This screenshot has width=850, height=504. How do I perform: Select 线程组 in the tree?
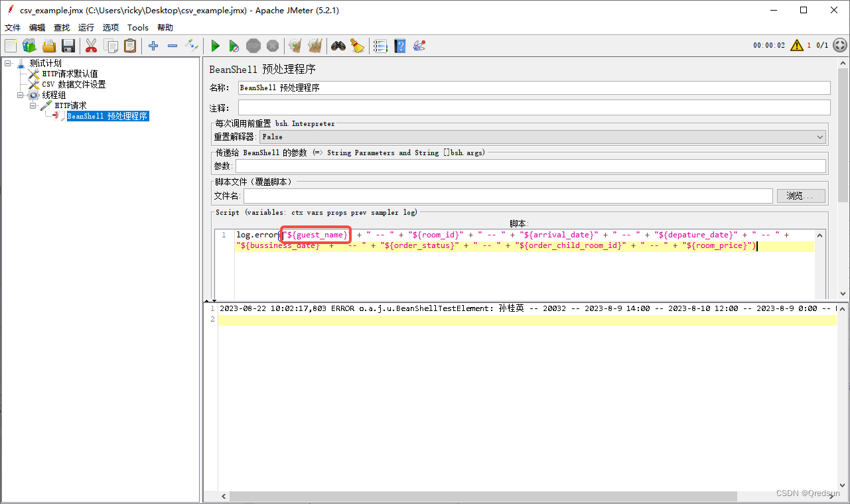[54, 95]
